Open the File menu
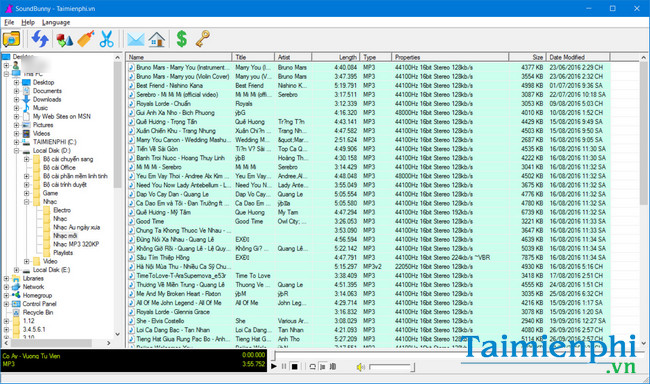Viewport: 650px width, 384px height. (9, 22)
